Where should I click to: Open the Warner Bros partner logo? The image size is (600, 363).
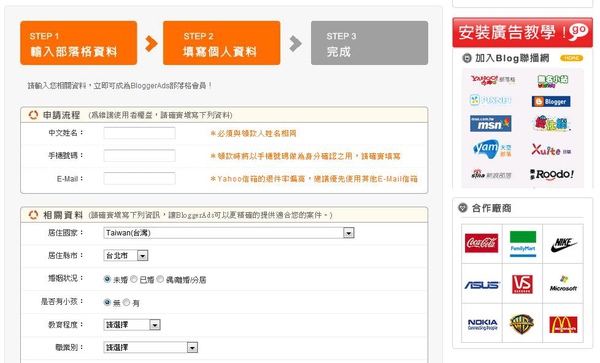tap(522, 324)
